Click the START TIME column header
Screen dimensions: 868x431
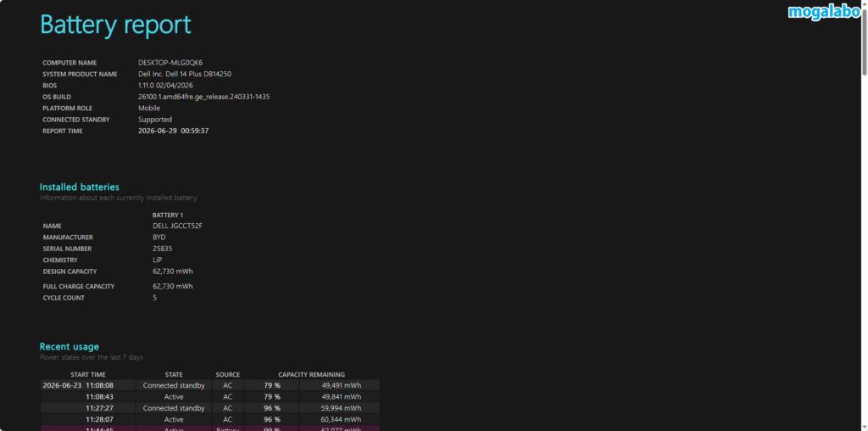(x=88, y=374)
